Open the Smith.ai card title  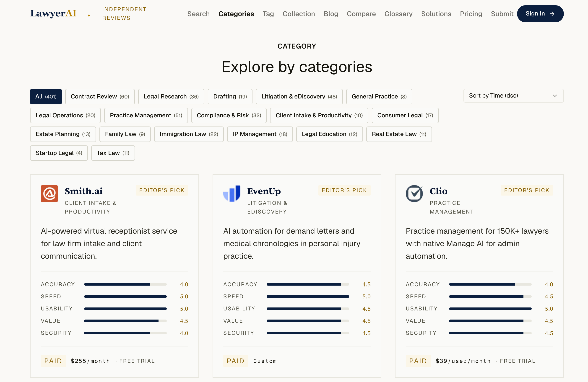point(83,191)
